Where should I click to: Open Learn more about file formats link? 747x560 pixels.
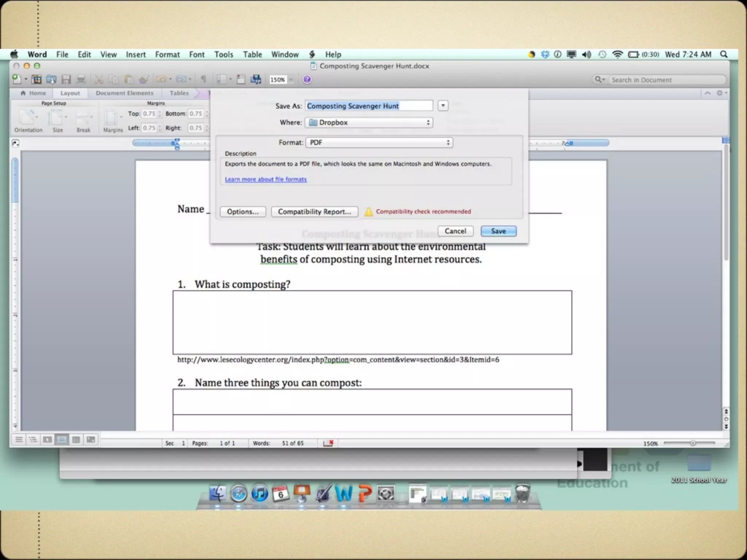click(x=266, y=179)
